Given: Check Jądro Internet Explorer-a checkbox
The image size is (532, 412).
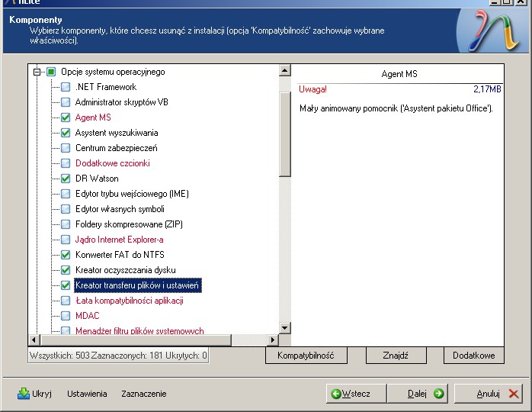Looking at the screenshot, I should coord(66,240).
